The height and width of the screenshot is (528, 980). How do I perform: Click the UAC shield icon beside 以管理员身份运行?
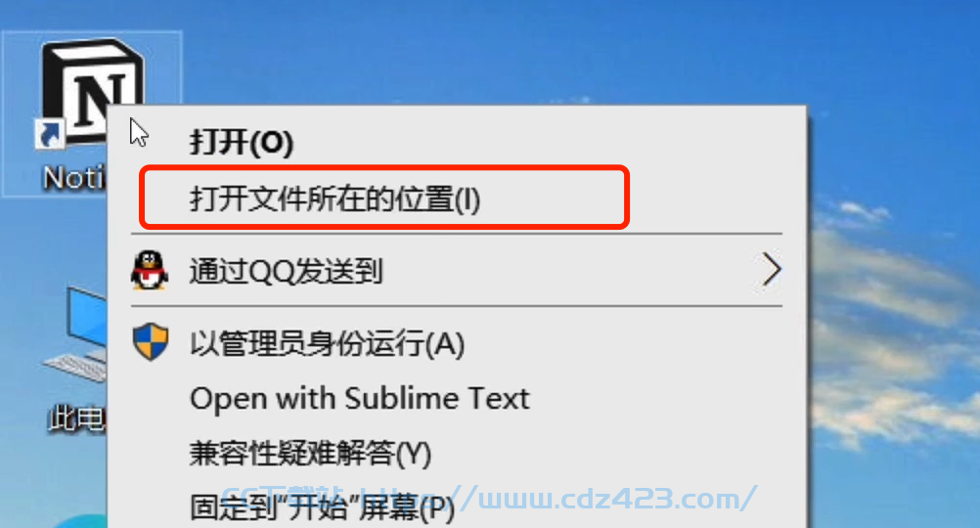151,342
